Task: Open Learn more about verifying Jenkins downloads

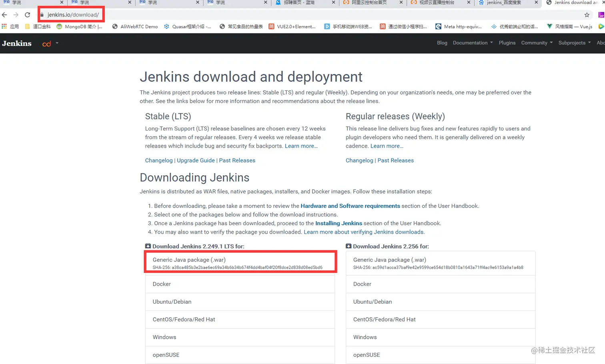Action: (x=364, y=232)
